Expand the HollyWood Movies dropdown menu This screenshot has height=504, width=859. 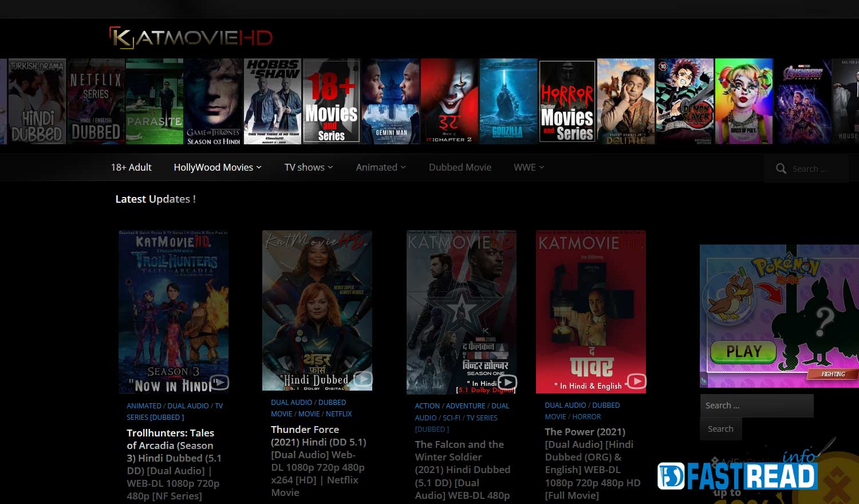(218, 167)
